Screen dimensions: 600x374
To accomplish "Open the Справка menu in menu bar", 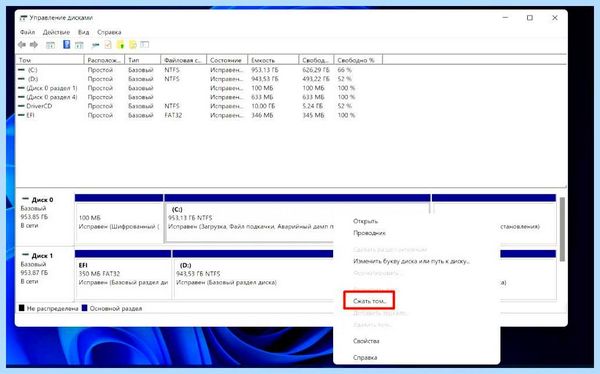I will [109, 32].
